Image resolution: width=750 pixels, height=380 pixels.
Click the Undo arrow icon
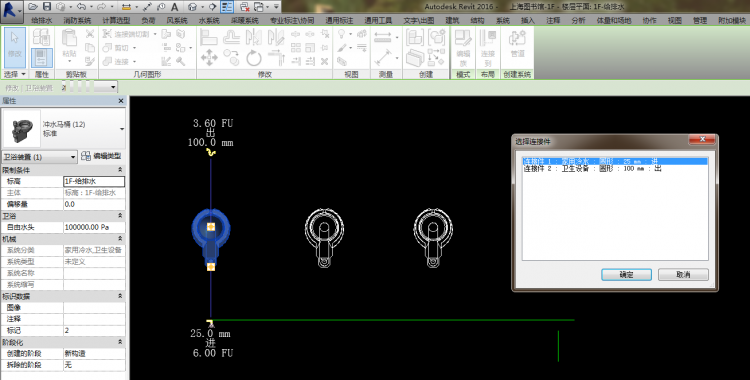(x=80, y=7)
